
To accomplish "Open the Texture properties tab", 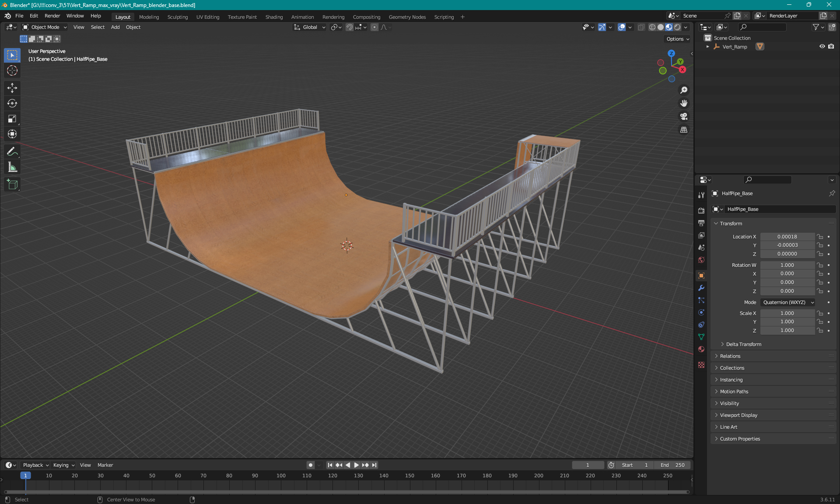I will click(701, 365).
